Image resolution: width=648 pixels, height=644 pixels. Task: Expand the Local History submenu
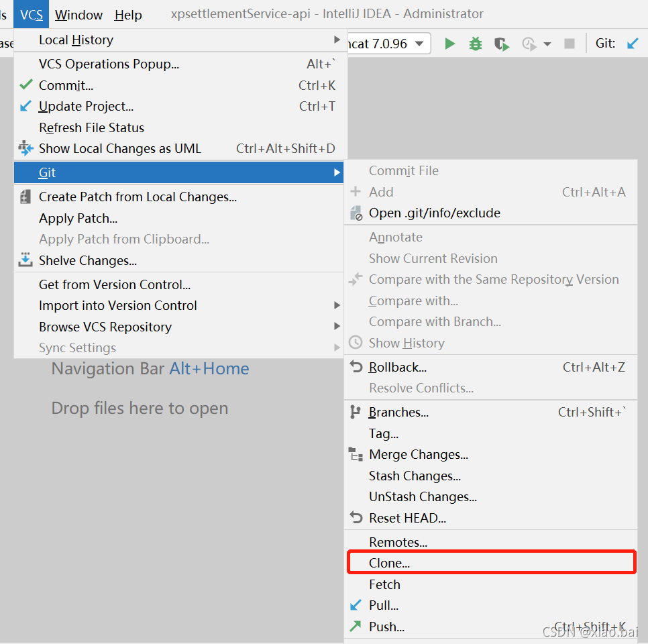(179, 40)
